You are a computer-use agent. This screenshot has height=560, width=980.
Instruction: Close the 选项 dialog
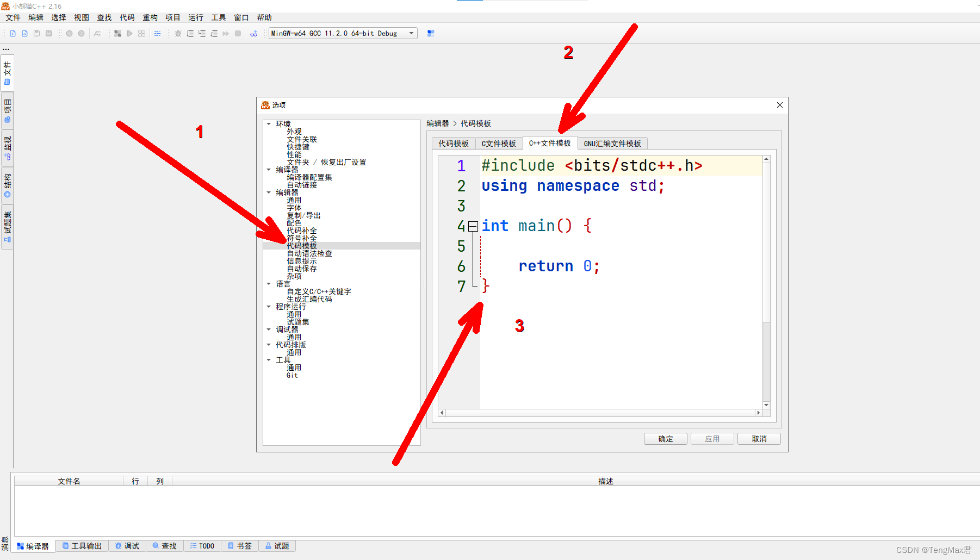tap(780, 105)
